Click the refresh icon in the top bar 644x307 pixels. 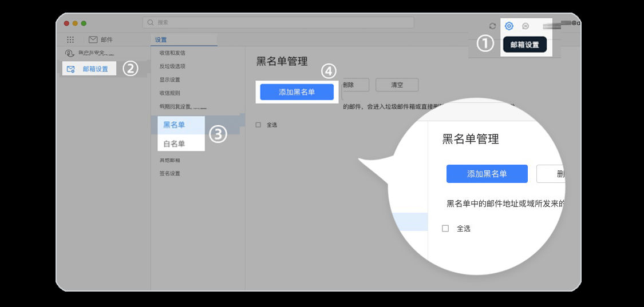(x=492, y=26)
